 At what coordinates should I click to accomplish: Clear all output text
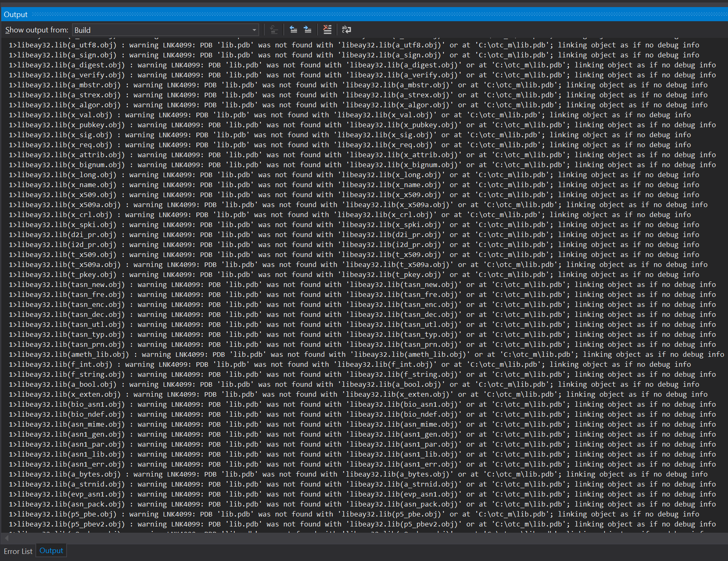point(327,30)
